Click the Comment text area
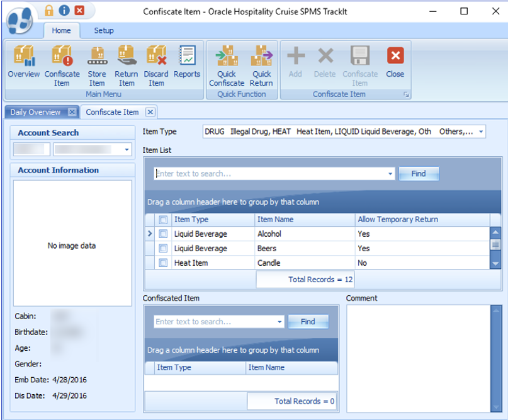The width and height of the screenshot is (508, 420). click(418, 358)
